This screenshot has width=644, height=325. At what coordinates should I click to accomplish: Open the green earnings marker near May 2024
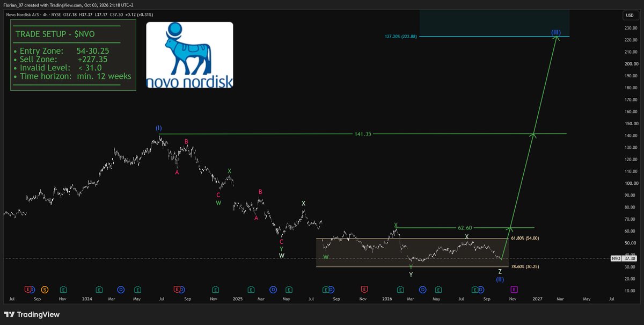[137, 290]
